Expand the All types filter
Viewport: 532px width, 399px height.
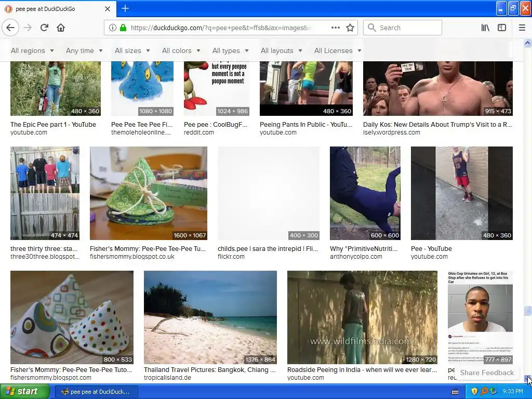tap(230, 50)
